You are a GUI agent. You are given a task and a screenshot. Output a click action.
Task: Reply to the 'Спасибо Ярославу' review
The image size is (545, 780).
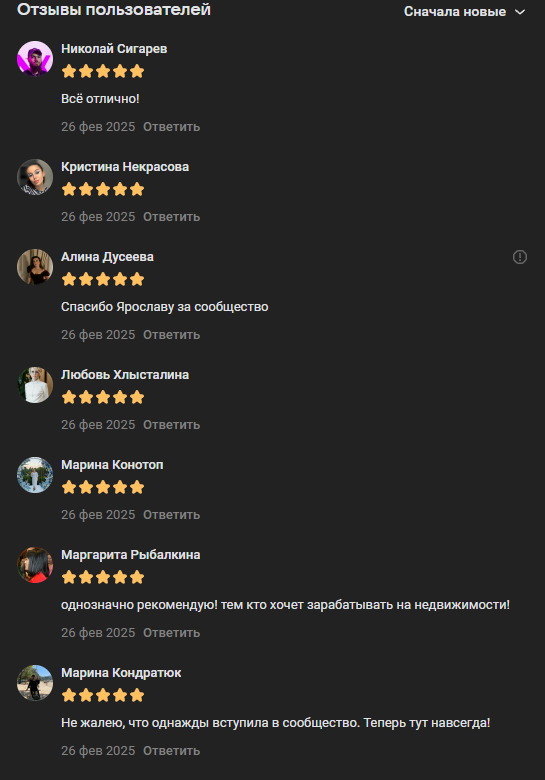tap(172, 335)
